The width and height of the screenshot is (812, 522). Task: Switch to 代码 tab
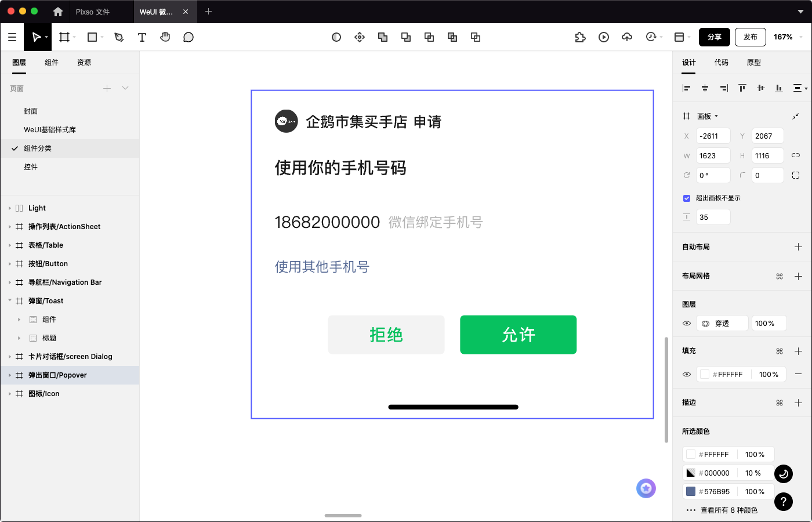pyautogui.click(x=722, y=63)
